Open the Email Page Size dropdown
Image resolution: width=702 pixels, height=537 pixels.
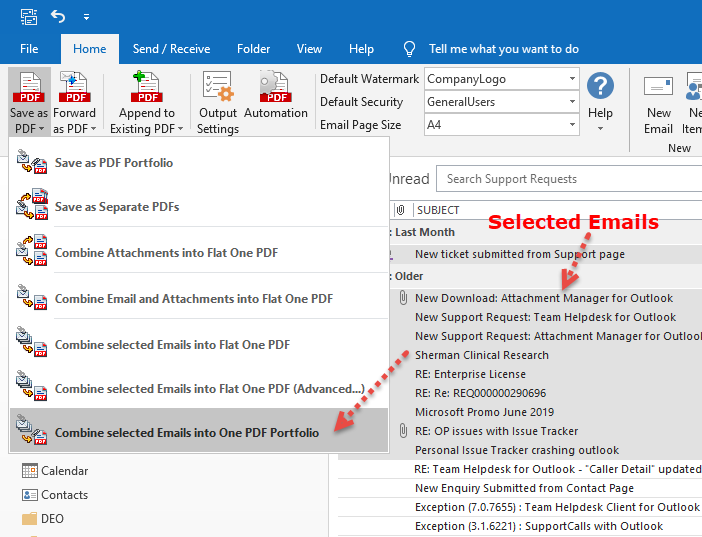coord(572,125)
